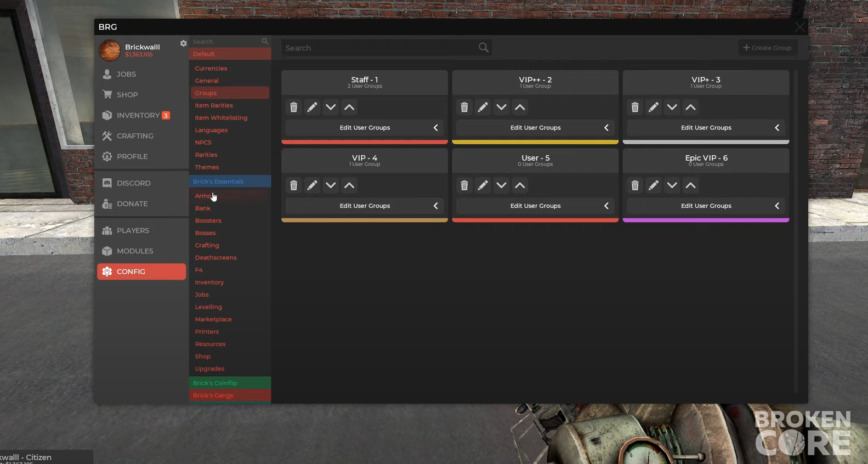This screenshot has height=464, width=868.
Task: Delete the Staff - 1 group
Action: [293, 107]
